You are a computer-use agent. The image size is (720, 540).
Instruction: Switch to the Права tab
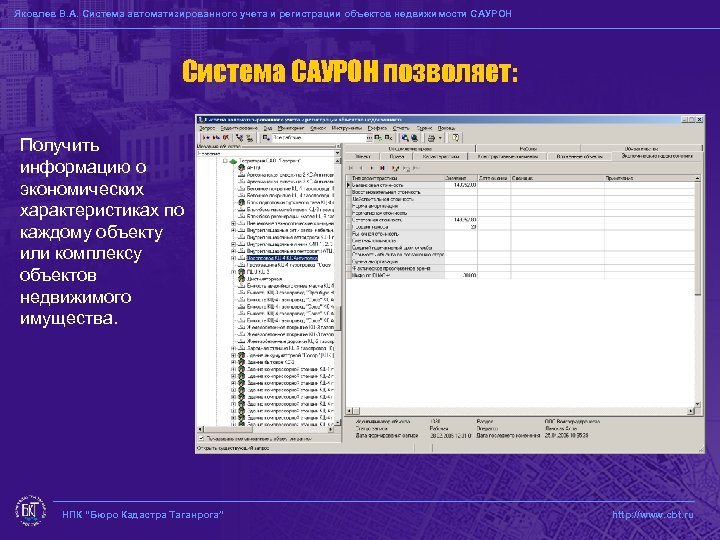397,157
